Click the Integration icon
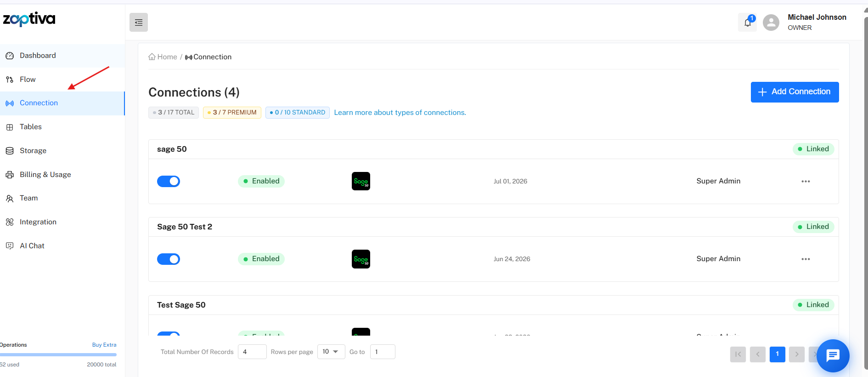Screen dimensions: 868x377 10,222
